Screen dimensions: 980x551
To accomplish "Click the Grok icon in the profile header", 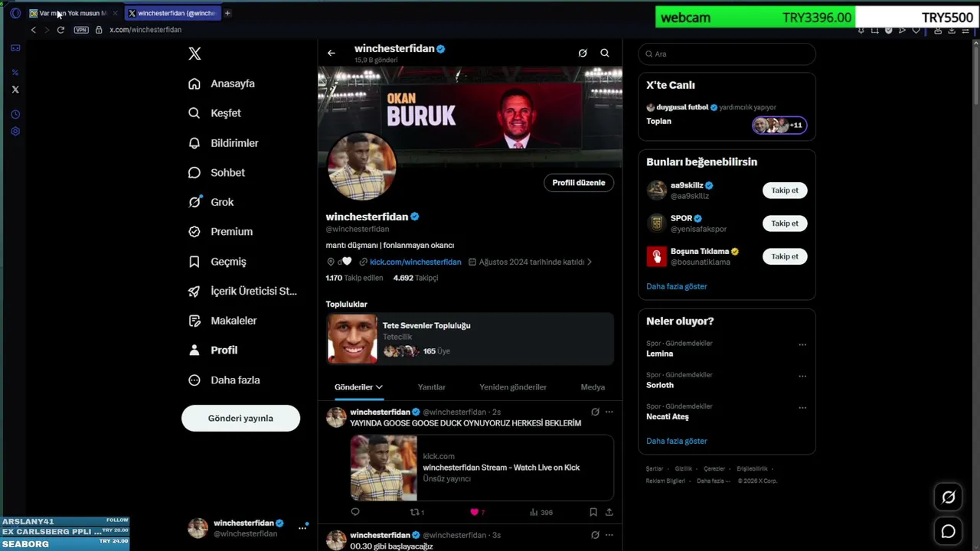I will [583, 53].
